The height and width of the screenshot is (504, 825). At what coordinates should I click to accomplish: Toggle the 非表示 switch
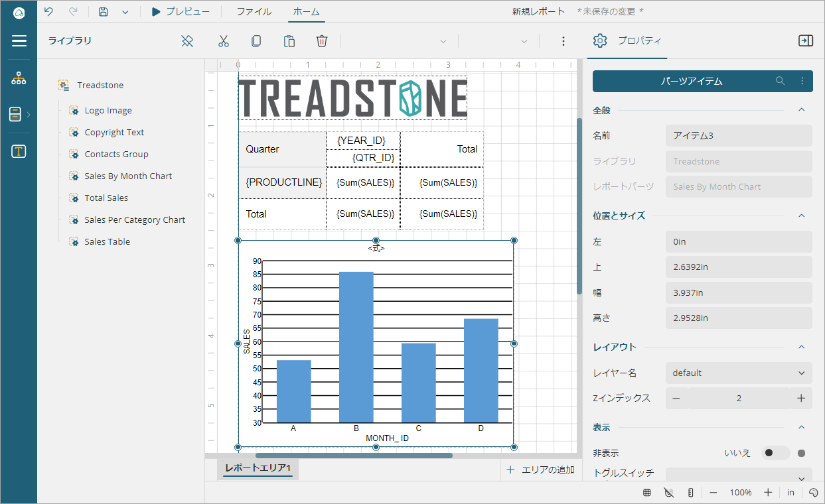(x=775, y=453)
